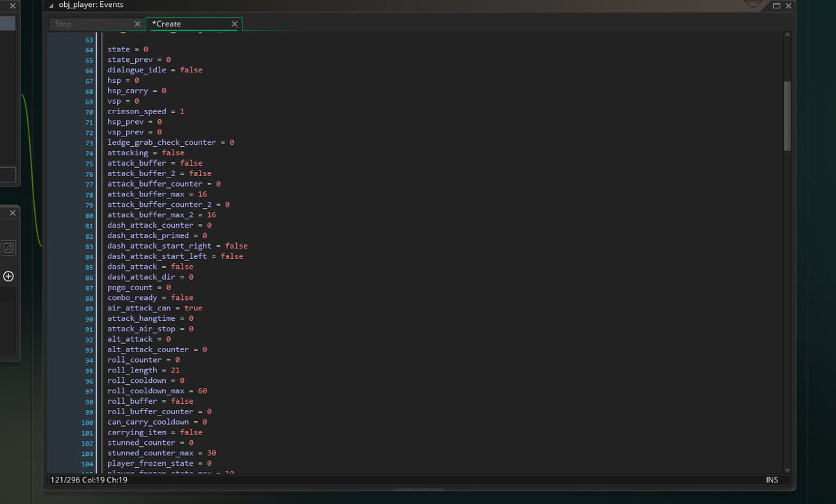Switch to the Step event tab

pos(63,24)
